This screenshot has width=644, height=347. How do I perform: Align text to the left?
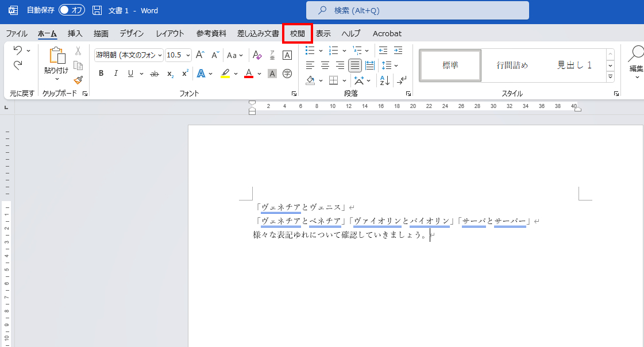click(310, 65)
